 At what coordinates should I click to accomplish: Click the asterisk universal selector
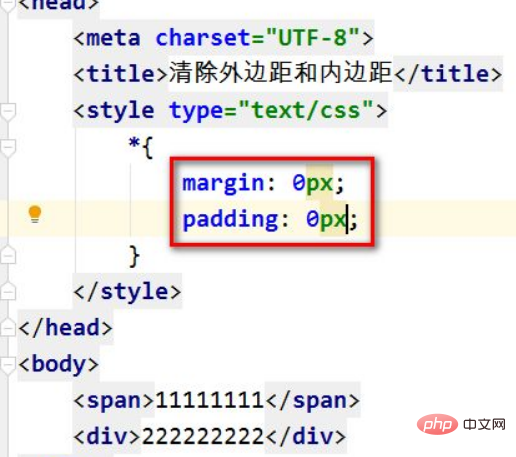pyautogui.click(x=134, y=143)
